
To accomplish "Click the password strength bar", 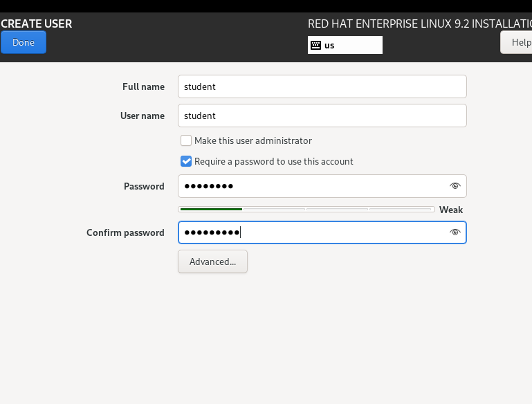I will coord(306,210).
